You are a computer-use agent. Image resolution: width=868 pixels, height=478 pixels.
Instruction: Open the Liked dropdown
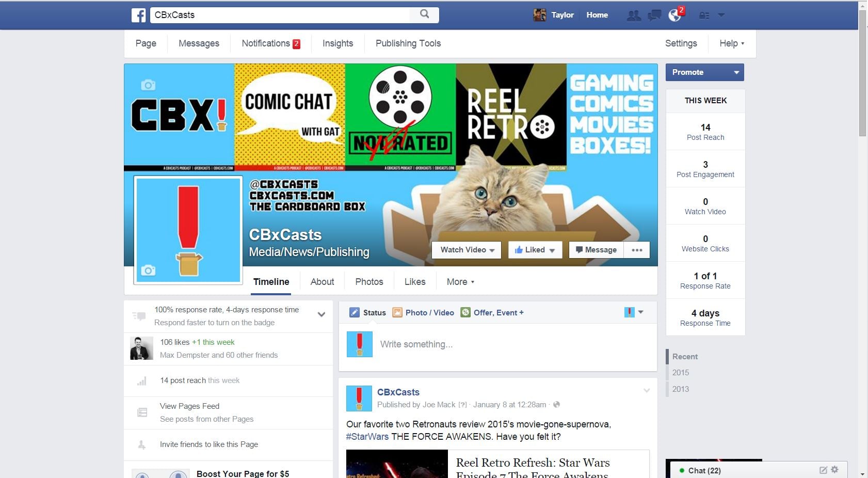point(535,250)
